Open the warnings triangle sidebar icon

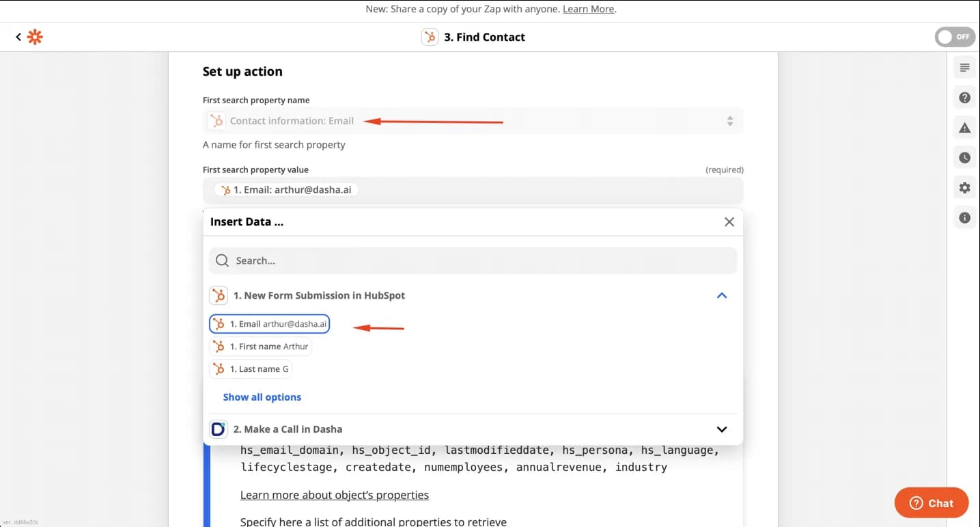point(964,128)
